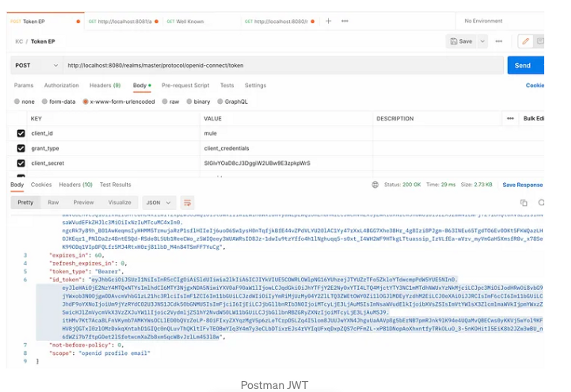Viewport: 571px width, 392px height.
Task: Select the edit pencil icon
Action: (x=525, y=41)
